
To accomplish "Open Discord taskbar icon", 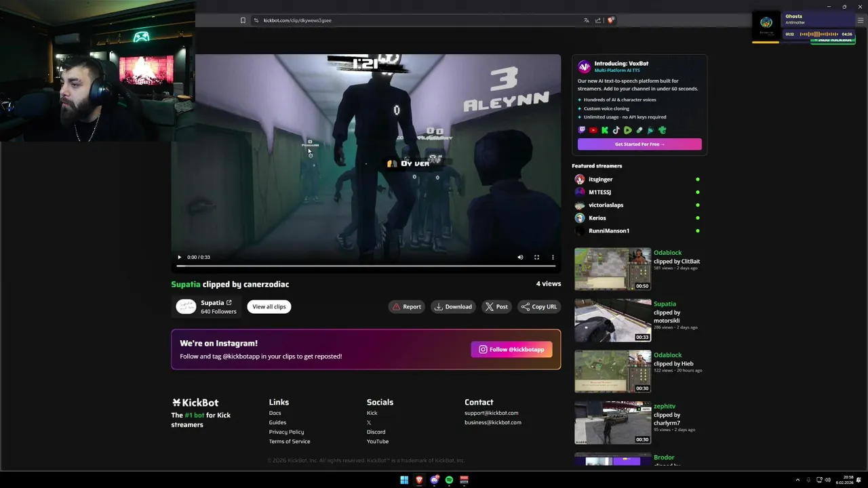I will (x=435, y=480).
